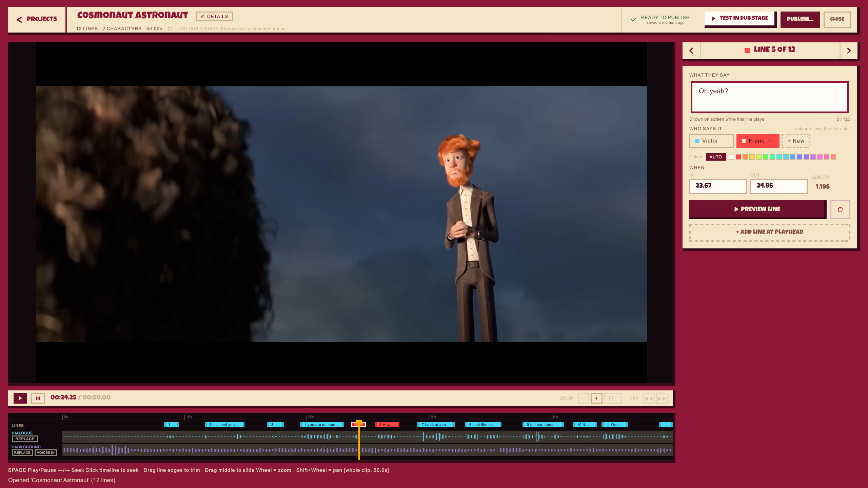Fit the whole clip in the timeline
This screenshot has height=488, width=868.
(612, 398)
